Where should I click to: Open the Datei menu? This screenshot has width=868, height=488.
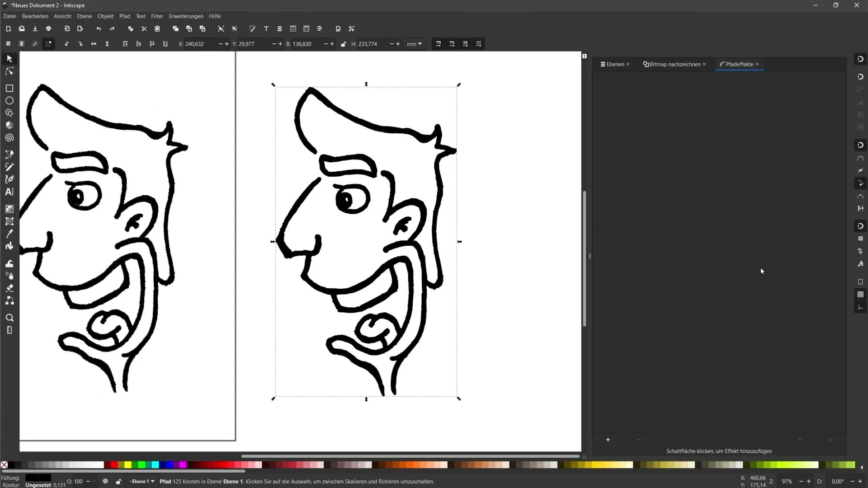[9, 16]
